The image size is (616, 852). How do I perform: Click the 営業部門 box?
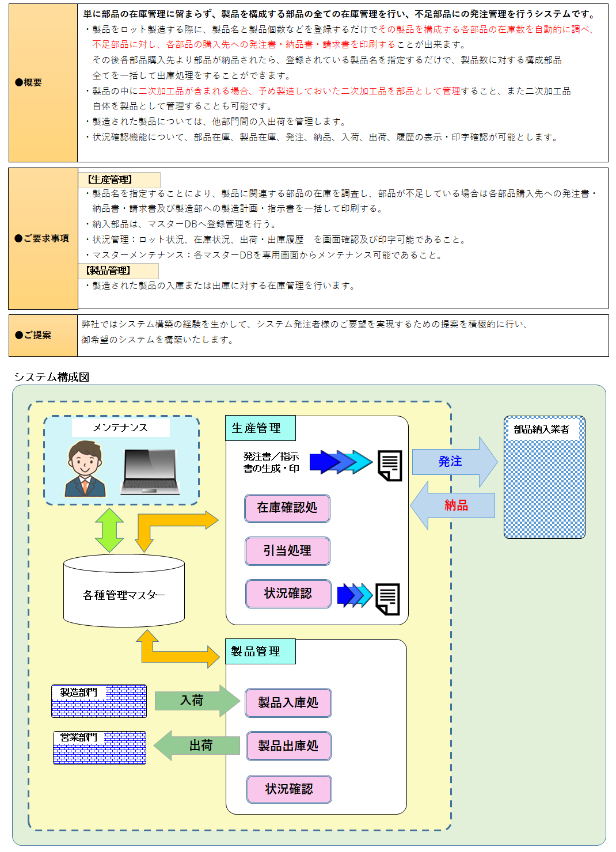pos(100,748)
